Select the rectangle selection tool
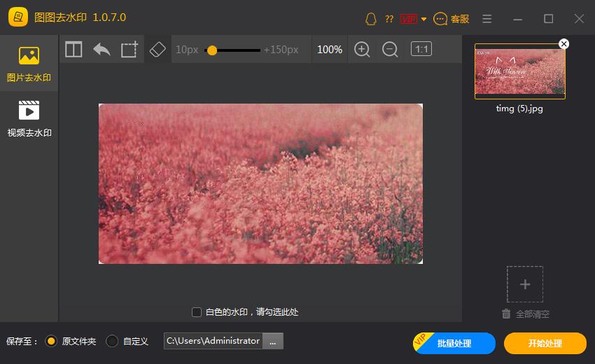Screen dimensions: 595x364 click(x=129, y=50)
